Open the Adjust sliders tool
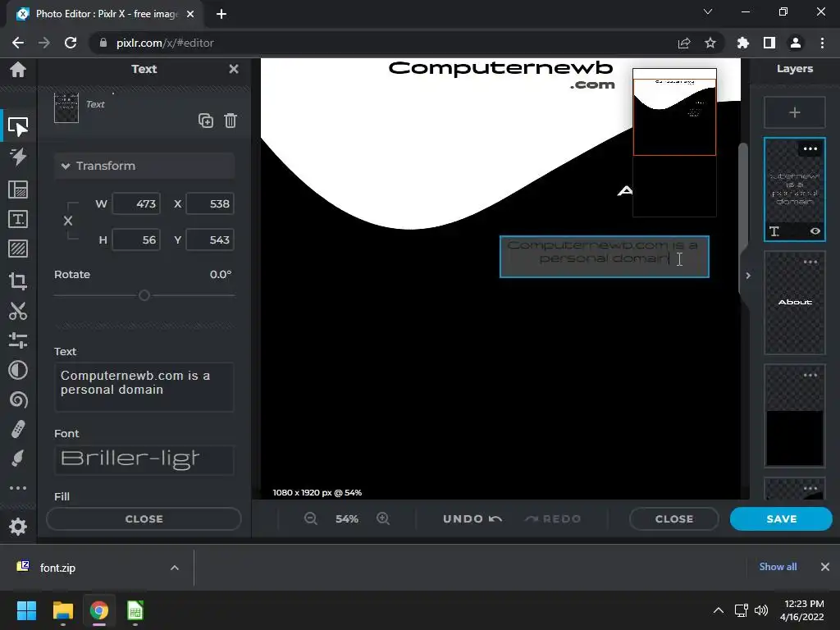The width and height of the screenshot is (840, 630). click(x=18, y=340)
